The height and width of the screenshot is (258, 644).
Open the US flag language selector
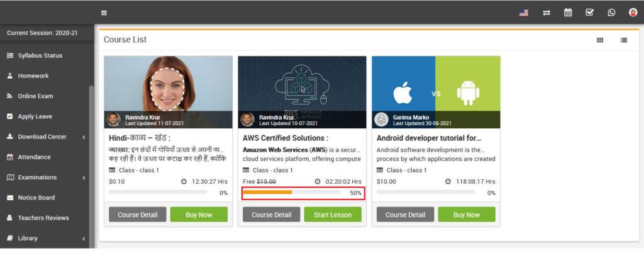524,13
